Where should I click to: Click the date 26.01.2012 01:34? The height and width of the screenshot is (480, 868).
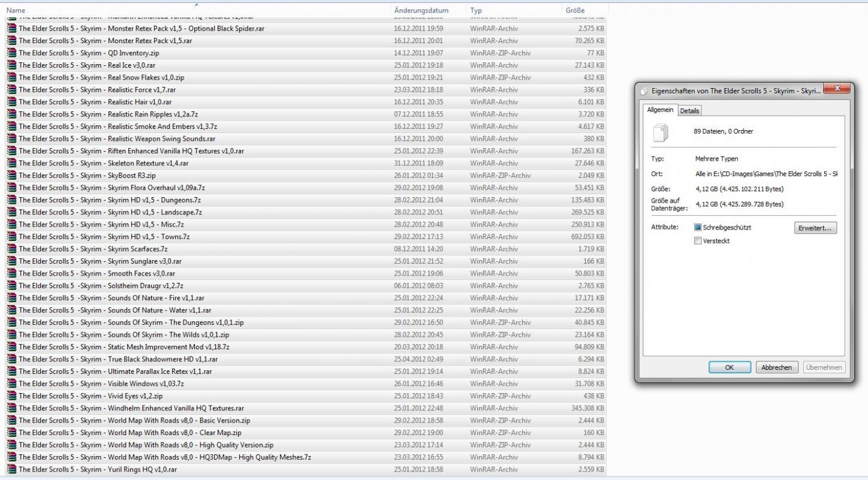[x=418, y=176]
